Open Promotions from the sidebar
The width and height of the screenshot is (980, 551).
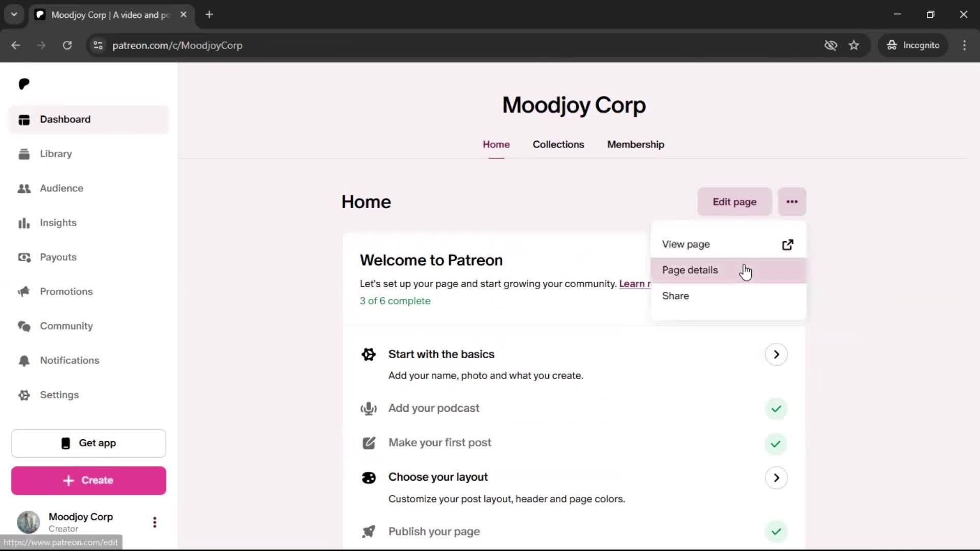pos(88,292)
